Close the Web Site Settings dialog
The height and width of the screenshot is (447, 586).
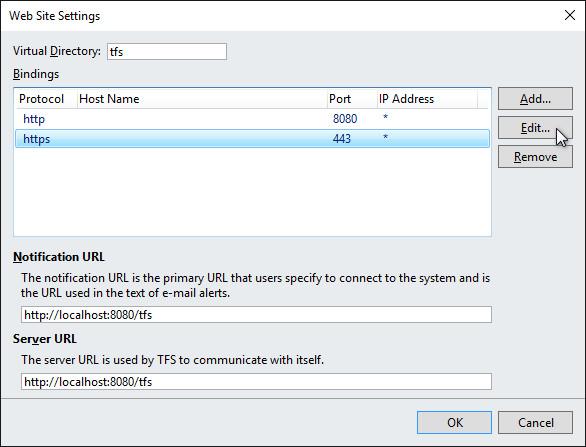click(570, 15)
